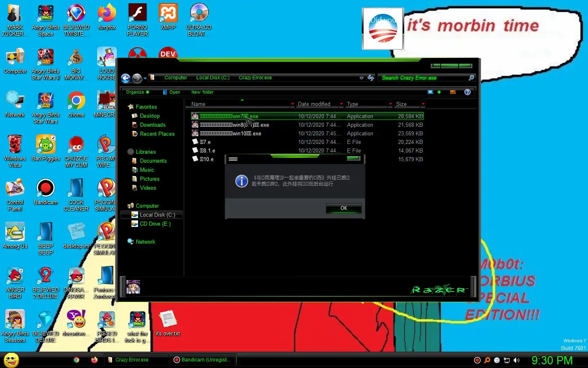The image size is (588, 368).
Task: Open the view options dropdown arrow
Action: (439, 92)
